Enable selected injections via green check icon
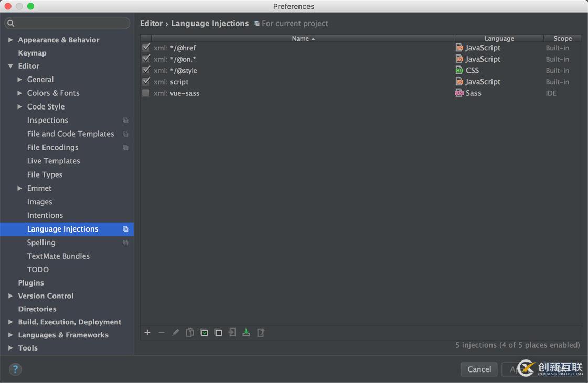This screenshot has width=588, height=383. pyautogui.click(x=204, y=332)
